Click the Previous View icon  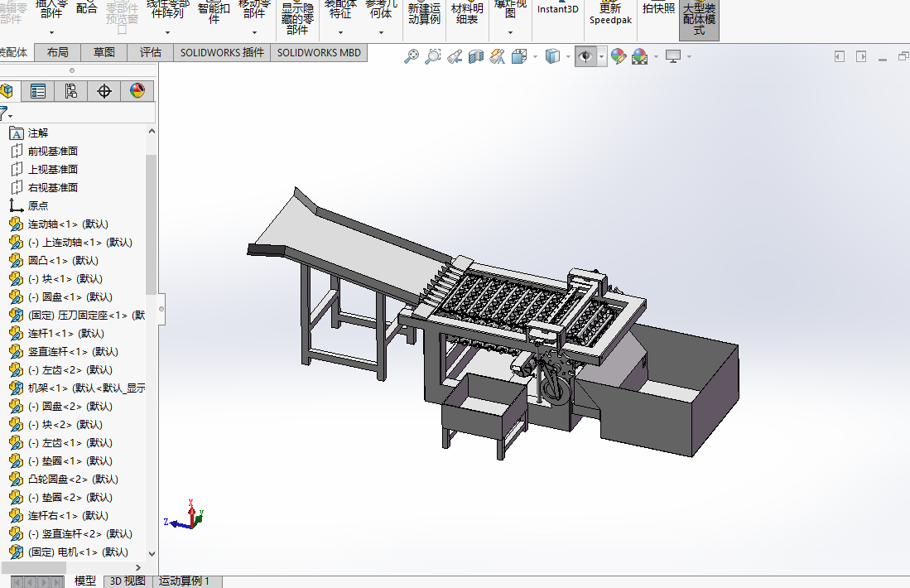point(454,56)
